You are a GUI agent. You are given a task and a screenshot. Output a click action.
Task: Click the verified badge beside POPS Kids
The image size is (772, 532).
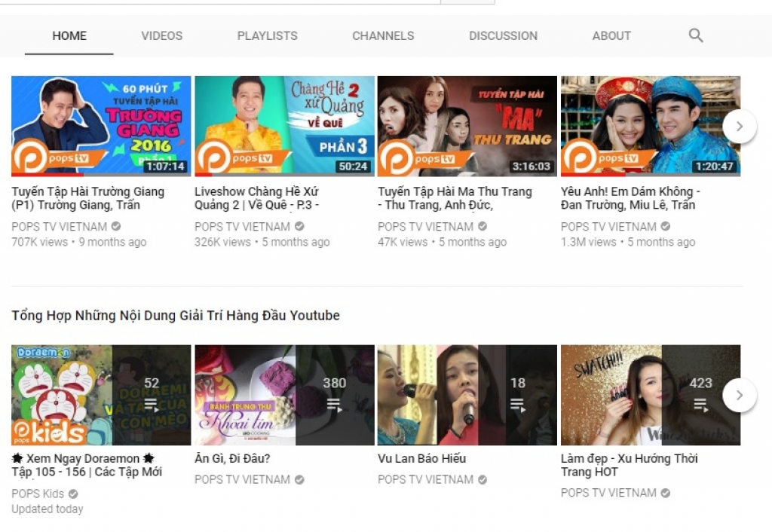73,494
